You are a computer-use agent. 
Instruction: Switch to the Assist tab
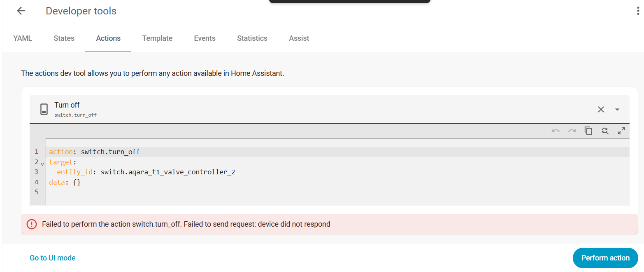[299, 38]
